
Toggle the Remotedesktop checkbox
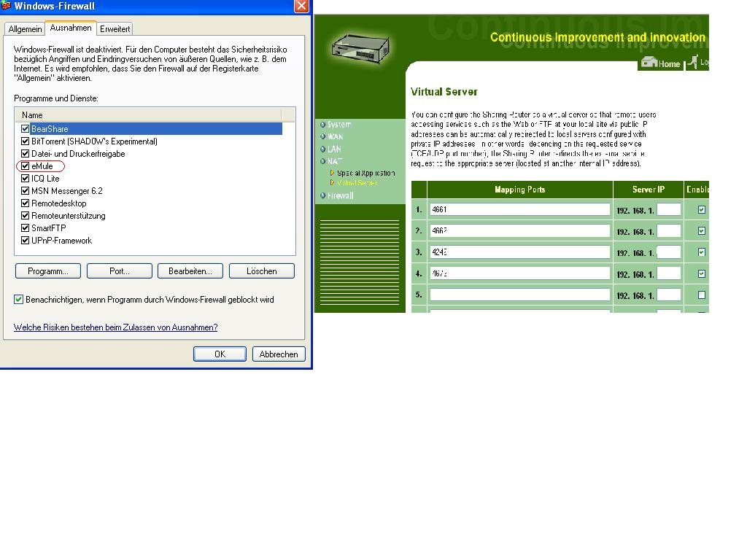(x=26, y=203)
